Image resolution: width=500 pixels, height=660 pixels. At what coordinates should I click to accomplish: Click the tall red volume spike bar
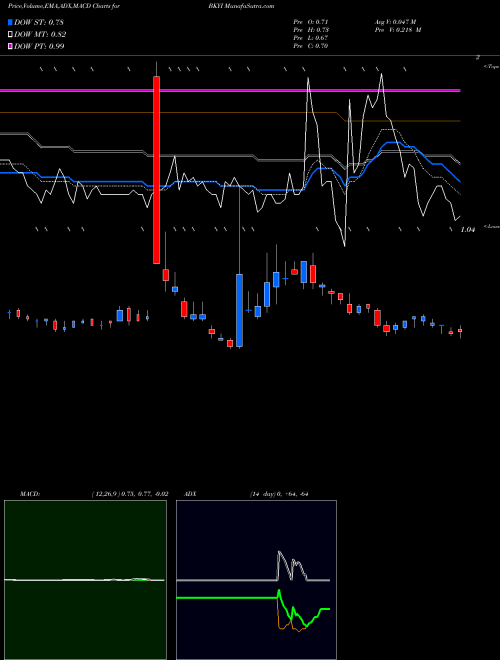tap(156, 170)
